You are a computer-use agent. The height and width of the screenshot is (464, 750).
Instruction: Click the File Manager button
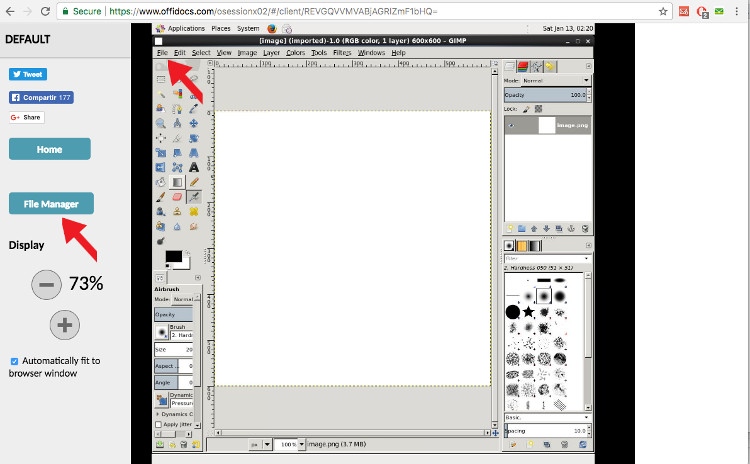tap(51, 204)
